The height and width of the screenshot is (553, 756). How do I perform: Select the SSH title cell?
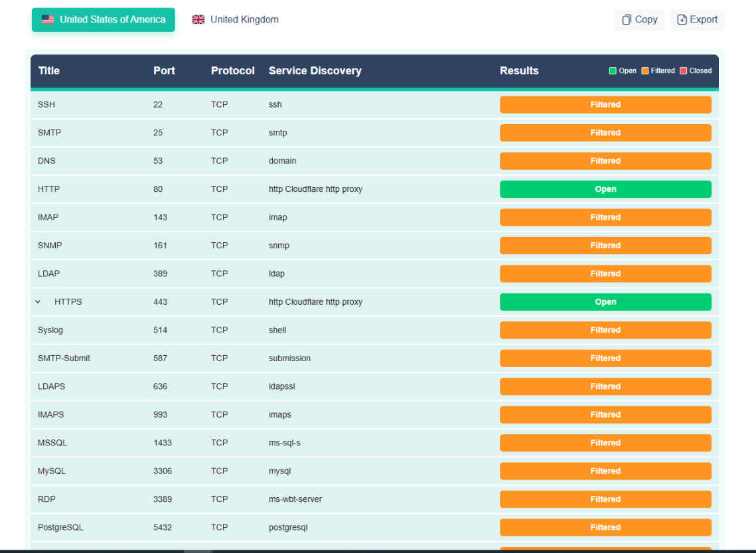[46, 105]
